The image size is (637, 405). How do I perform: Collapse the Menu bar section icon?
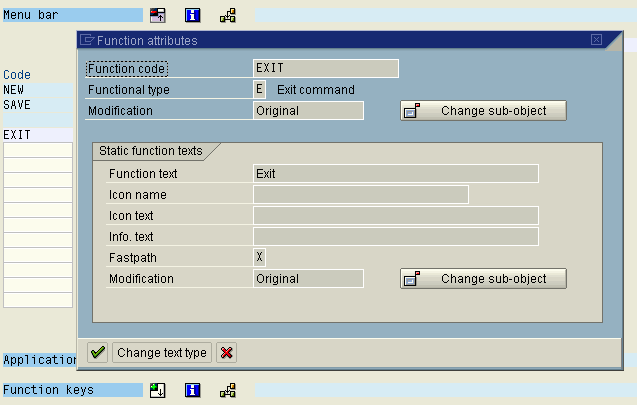tap(158, 15)
